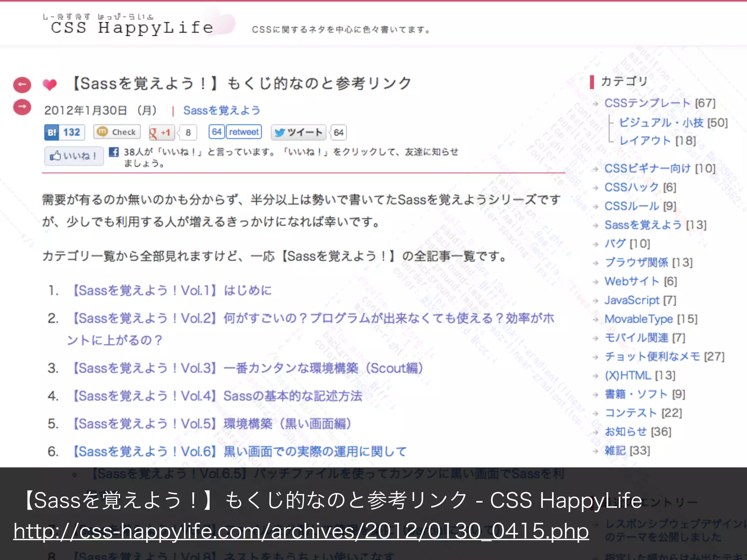
Task: Open the Sassを覚えよう category link under date
Action: click(222, 110)
